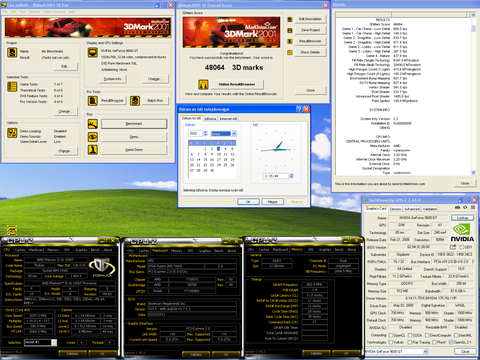Click the System Info button

[113, 79]
